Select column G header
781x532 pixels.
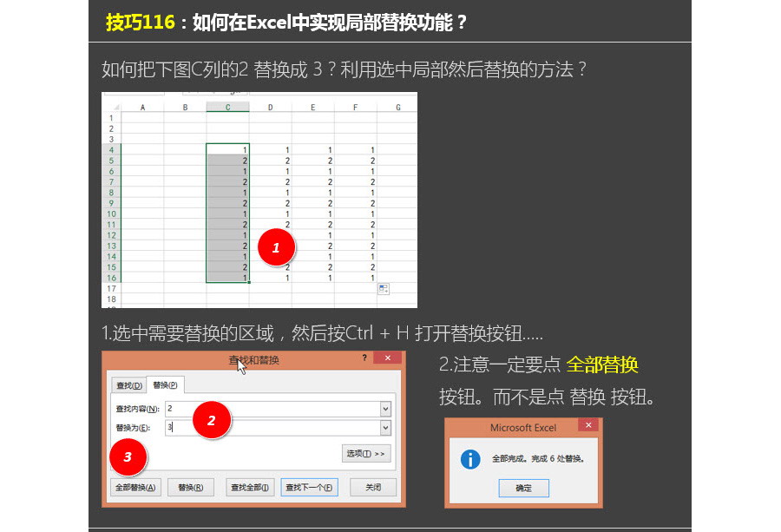pos(397,107)
